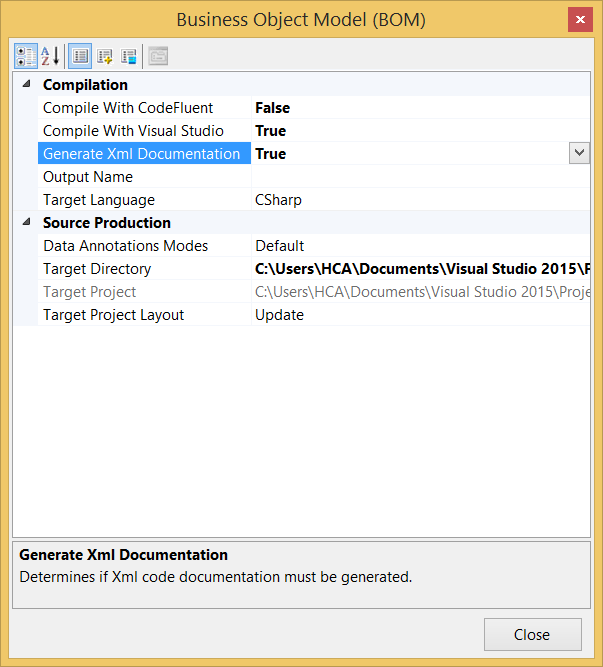The image size is (603, 667).
Task: Click the Target Directory path value
Action: pos(420,269)
